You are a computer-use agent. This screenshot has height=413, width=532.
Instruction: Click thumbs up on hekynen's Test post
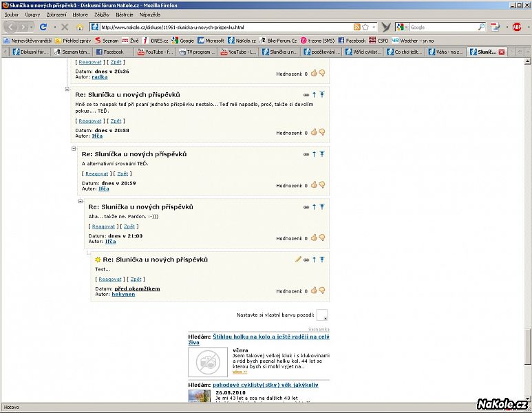click(x=314, y=290)
